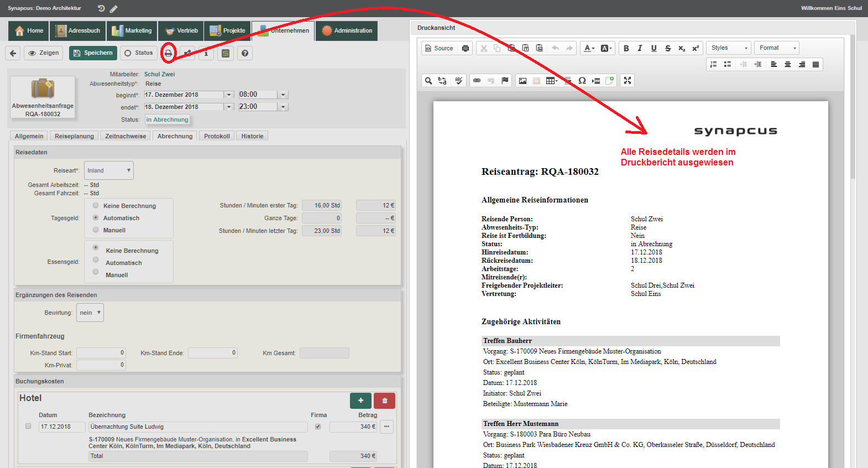Click the print icon in record toolbar
Image resolution: width=868 pixels, height=468 pixels.
tap(168, 53)
